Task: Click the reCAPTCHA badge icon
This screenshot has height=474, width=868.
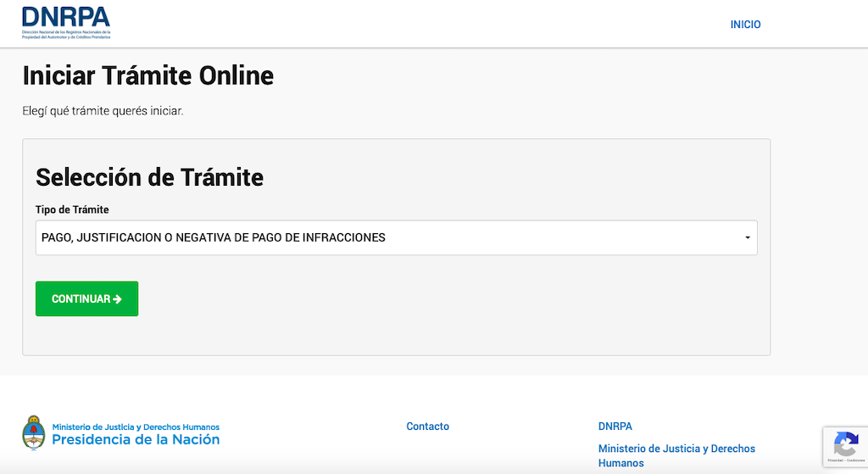Action: click(845, 443)
